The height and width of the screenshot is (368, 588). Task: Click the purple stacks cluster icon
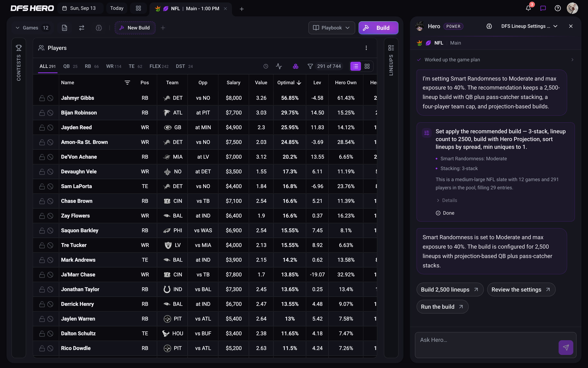tap(295, 66)
